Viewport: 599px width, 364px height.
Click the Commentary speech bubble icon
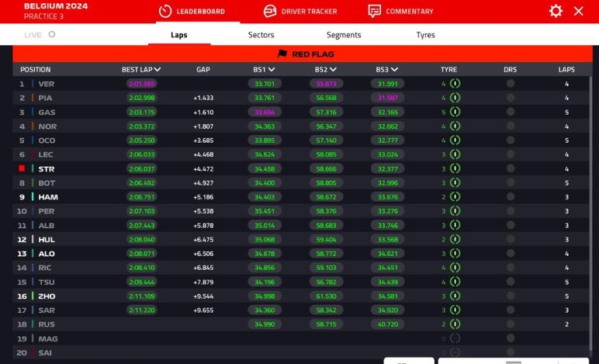(x=375, y=11)
